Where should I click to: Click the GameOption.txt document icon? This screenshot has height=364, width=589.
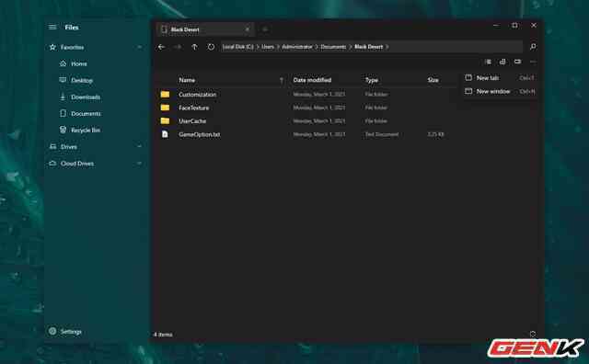coord(165,134)
